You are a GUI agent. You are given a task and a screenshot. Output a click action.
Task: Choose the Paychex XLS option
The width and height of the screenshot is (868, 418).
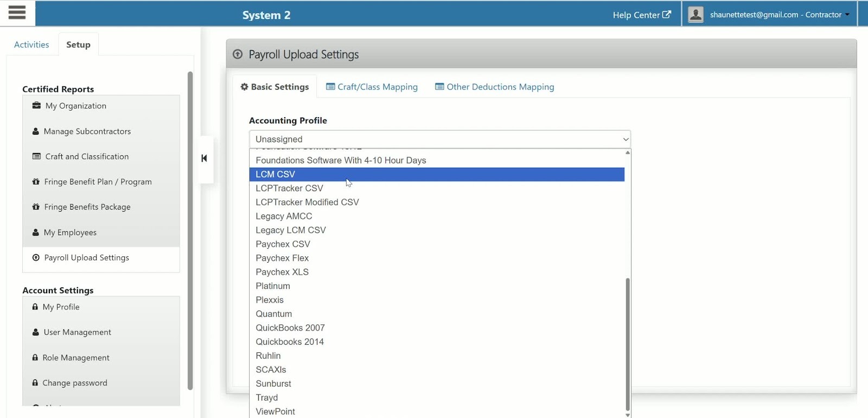click(x=437, y=272)
